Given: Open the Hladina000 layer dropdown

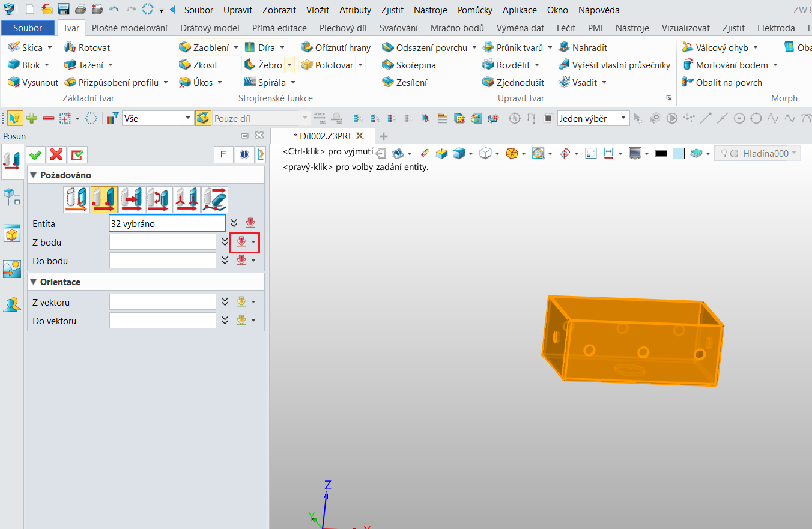Looking at the screenshot, I should point(795,154).
